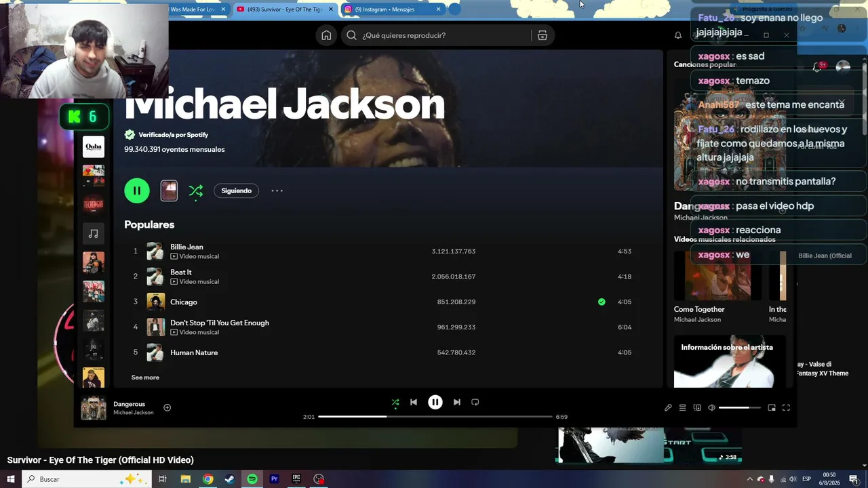Open Google Chrome from the taskbar
The image size is (868, 488).
pyautogui.click(x=208, y=479)
